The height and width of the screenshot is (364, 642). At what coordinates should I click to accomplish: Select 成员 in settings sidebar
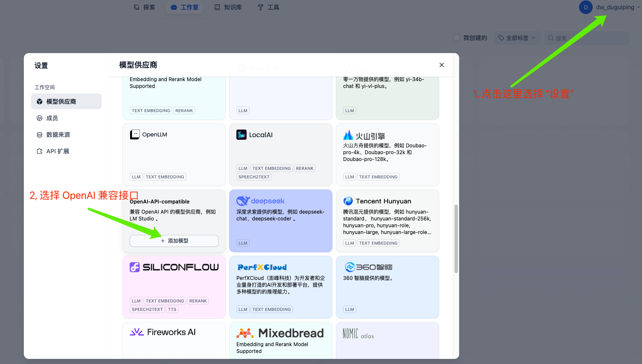(52, 118)
